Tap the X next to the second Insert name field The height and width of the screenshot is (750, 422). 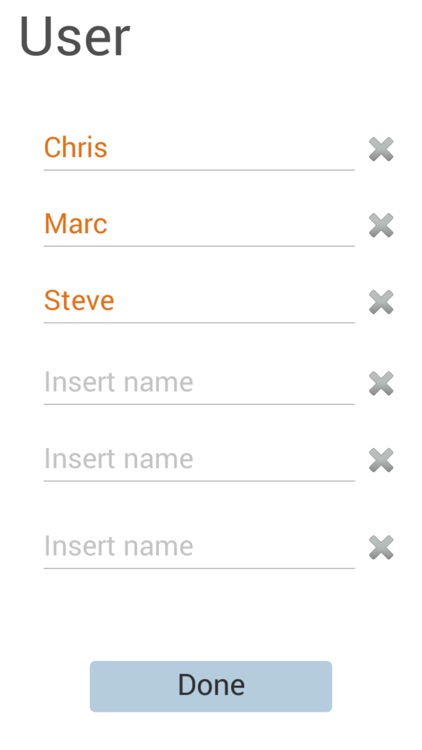coord(381,460)
